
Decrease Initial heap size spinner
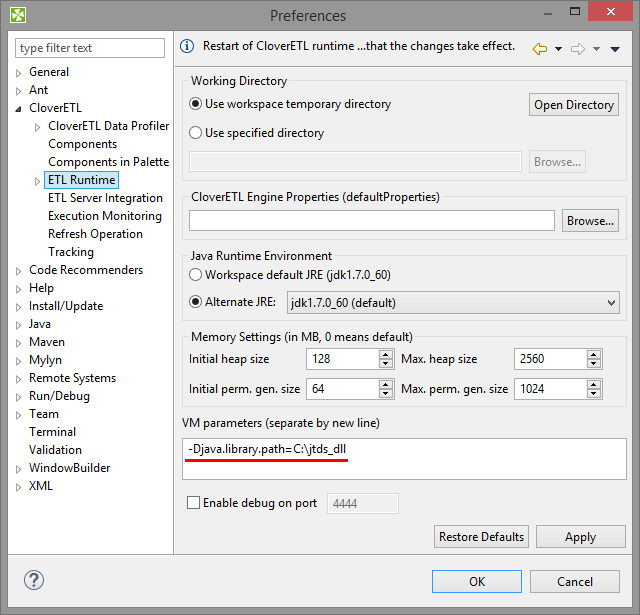click(386, 364)
